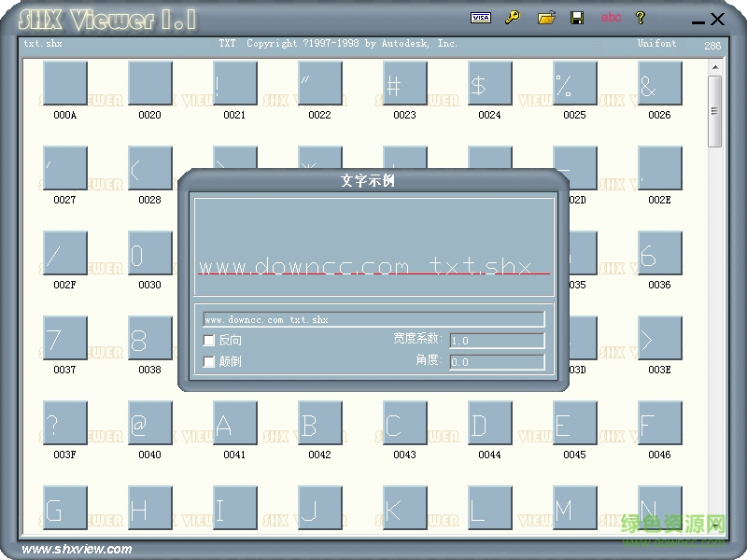The image size is (747, 560).
Task: Select glyph 0030 zero character
Action: point(148,253)
